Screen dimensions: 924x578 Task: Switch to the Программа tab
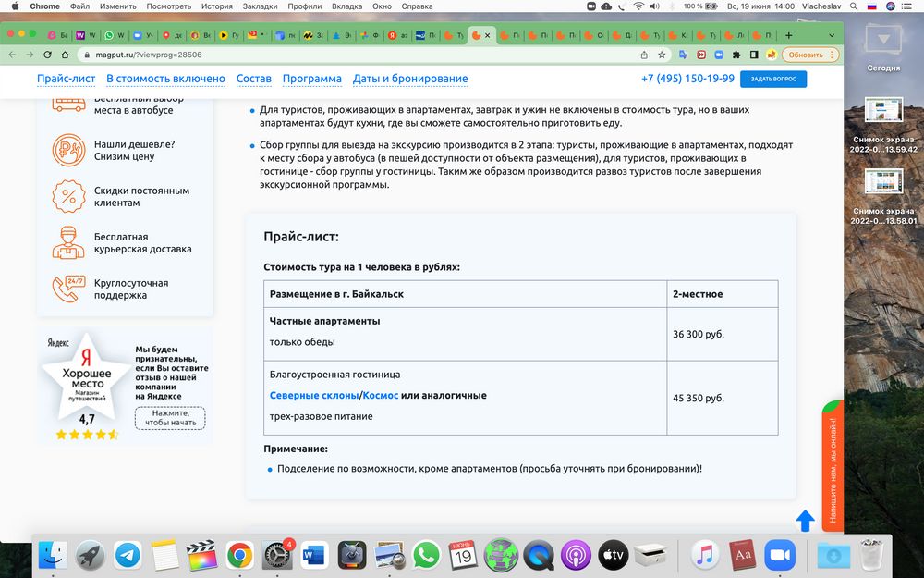(312, 79)
